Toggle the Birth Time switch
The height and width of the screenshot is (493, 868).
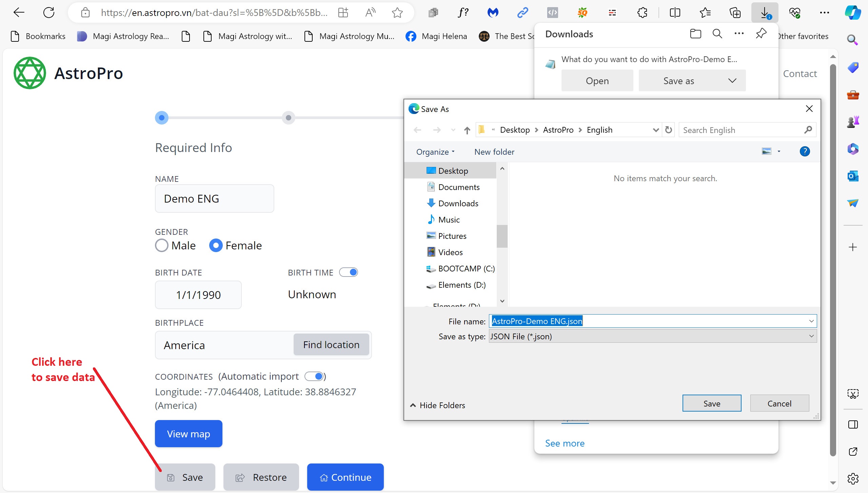click(x=349, y=272)
